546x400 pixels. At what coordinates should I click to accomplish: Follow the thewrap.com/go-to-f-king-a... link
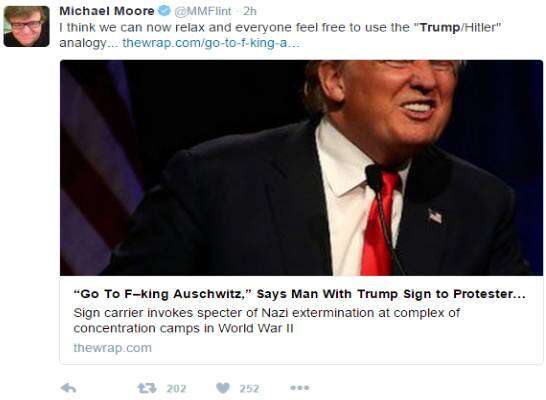(211, 43)
